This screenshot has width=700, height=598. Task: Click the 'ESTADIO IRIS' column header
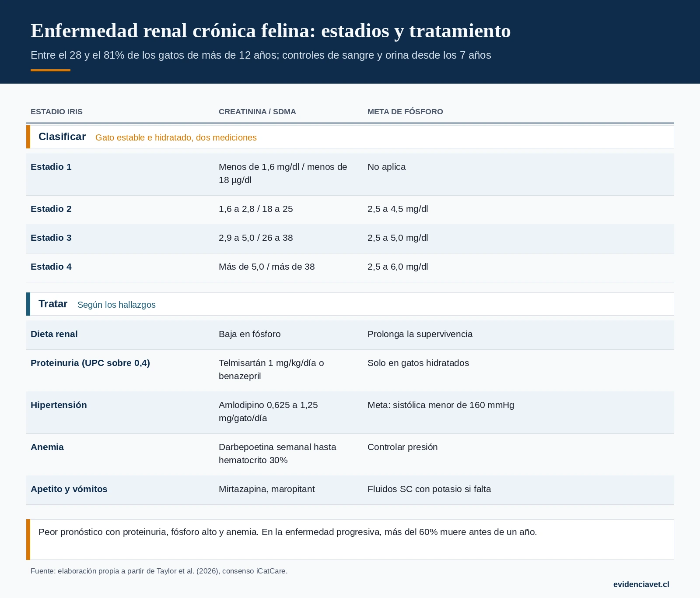tap(56, 112)
